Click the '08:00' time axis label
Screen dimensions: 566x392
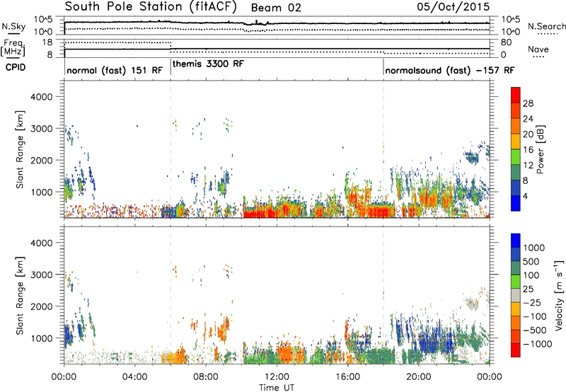[x=206, y=377]
